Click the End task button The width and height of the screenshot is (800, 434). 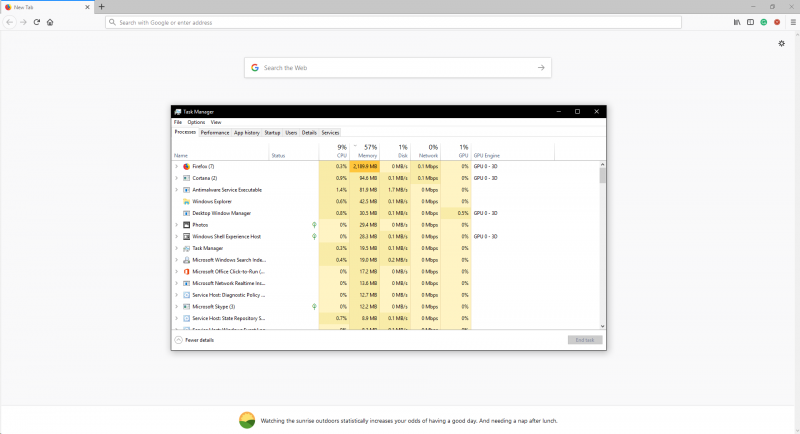[x=585, y=340]
